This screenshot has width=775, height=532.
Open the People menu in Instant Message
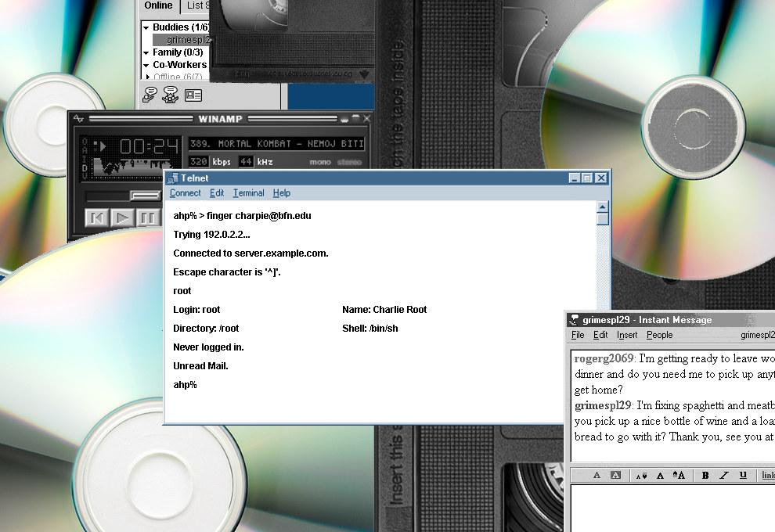click(x=659, y=335)
